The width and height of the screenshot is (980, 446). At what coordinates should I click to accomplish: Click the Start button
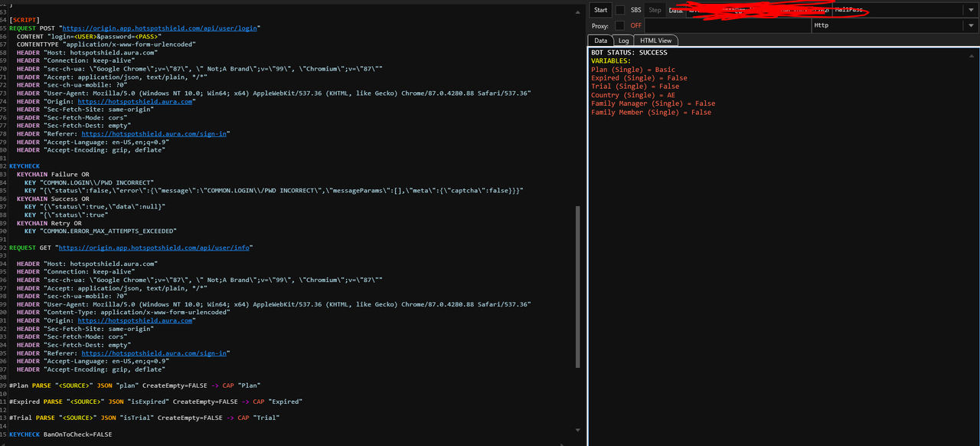(x=600, y=10)
